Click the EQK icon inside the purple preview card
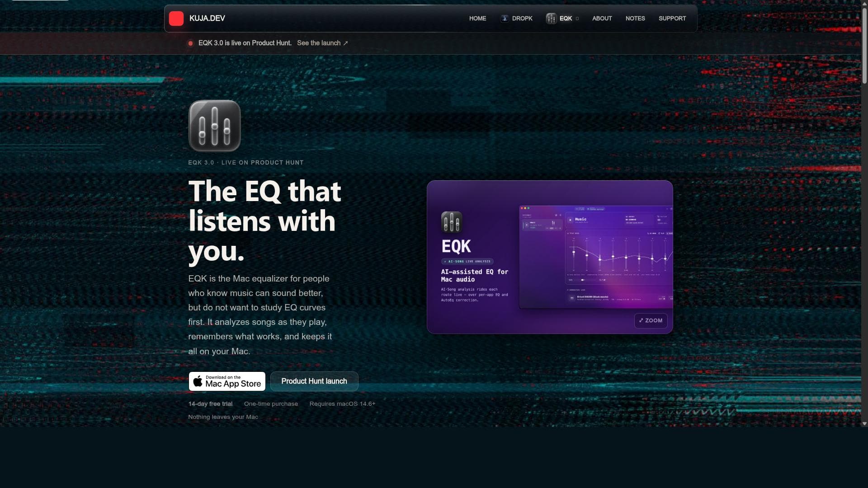 click(x=452, y=222)
